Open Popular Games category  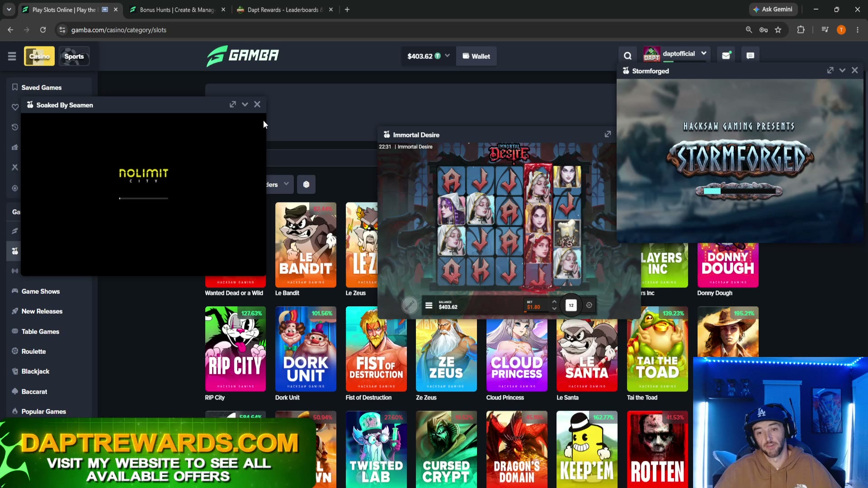click(x=44, y=412)
